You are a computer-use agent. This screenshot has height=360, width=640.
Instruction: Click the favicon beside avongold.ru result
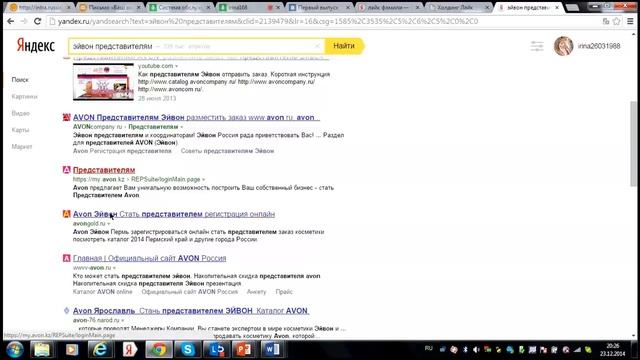click(x=66, y=214)
